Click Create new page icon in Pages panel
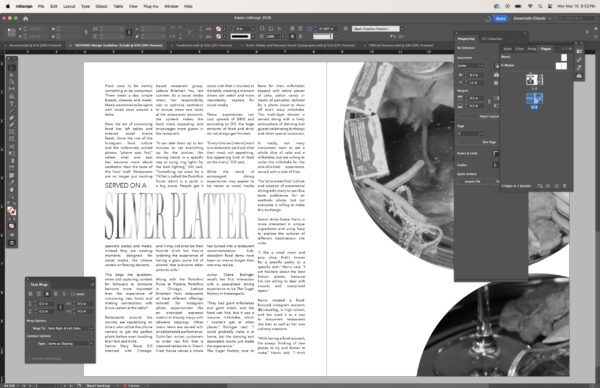This screenshot has width=600, height=388. point(557,186)
